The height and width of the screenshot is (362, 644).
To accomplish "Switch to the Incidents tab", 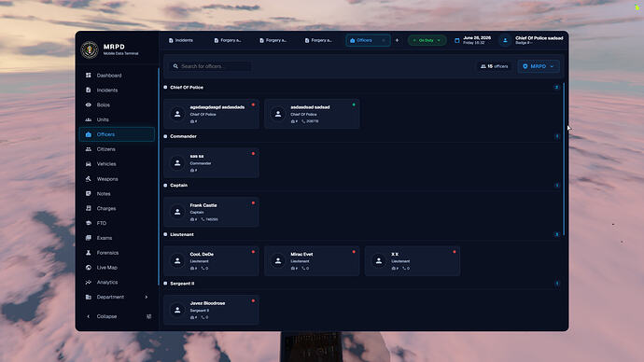I will pos(181,40).
